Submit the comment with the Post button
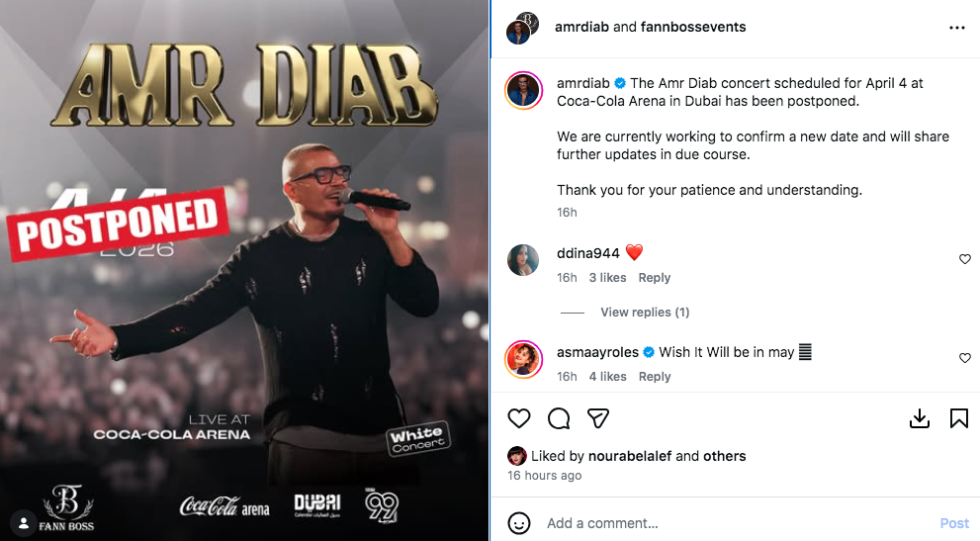Screen dimensions: 980x541 pos(954,523)
